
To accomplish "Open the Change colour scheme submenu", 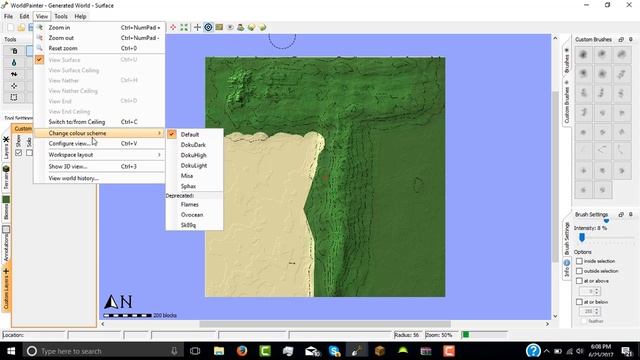I will (x=99, y=133).
